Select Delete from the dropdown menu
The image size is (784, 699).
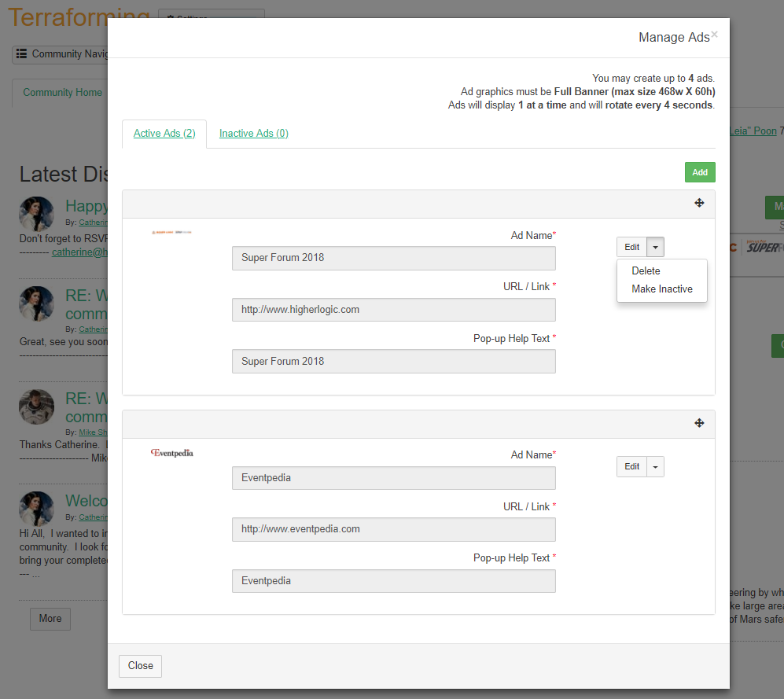[x=646, y=270]
